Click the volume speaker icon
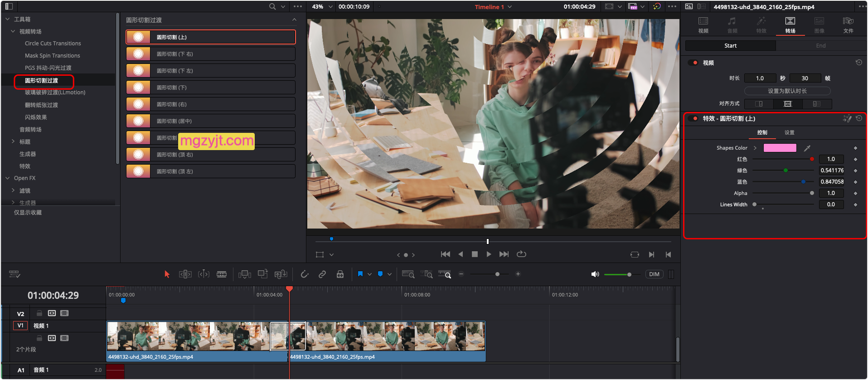The image size is (868, 380). click(595, 274)
